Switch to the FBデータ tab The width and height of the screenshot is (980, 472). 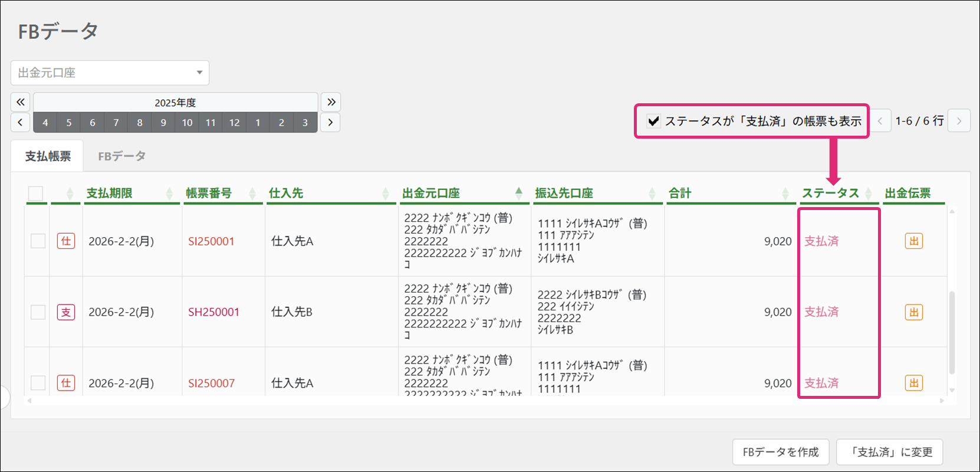121,156
